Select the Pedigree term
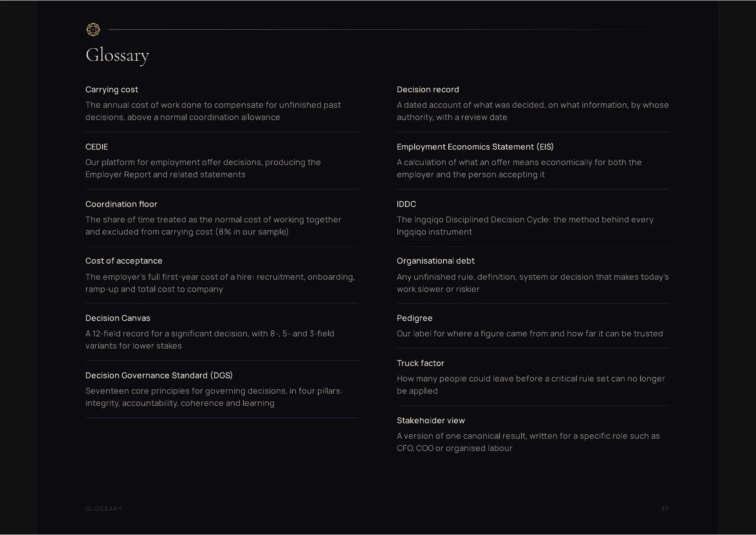 tap(414, 319)
